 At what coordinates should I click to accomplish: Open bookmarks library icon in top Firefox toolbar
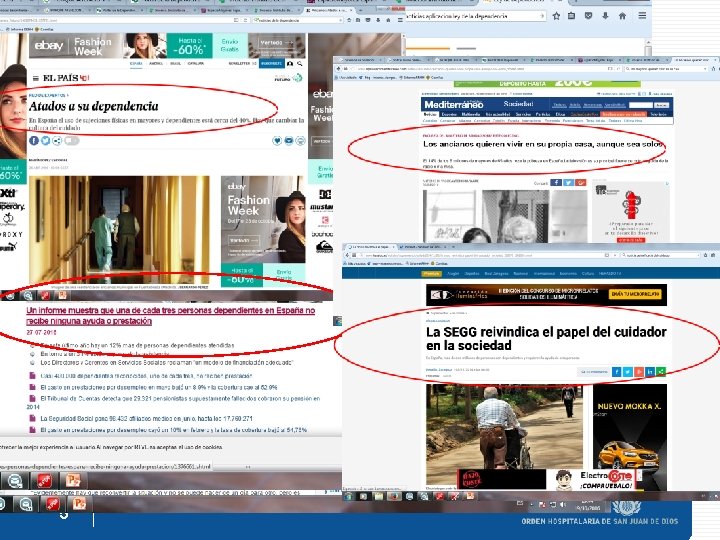coord(572,16)
